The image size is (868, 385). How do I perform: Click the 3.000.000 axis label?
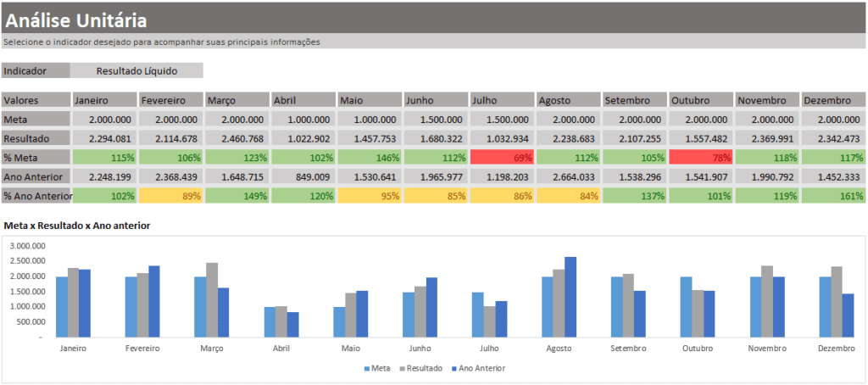[x=29, y=246]
